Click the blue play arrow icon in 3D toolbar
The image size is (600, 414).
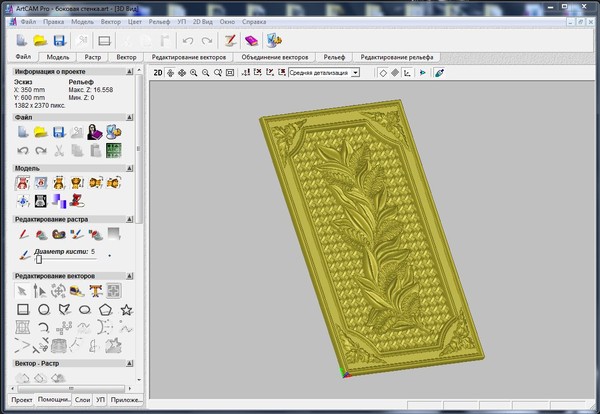click(423, 73)
